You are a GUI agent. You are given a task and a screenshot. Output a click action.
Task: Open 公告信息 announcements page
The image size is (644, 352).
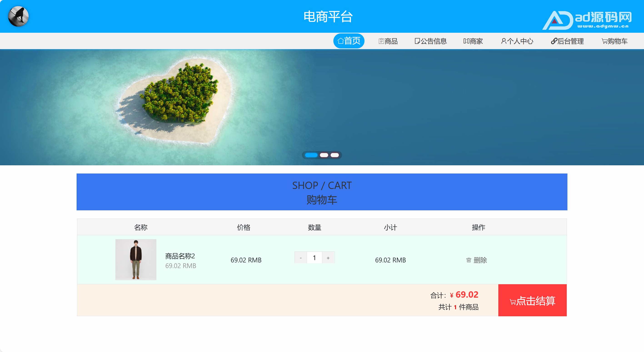[430, 41]
